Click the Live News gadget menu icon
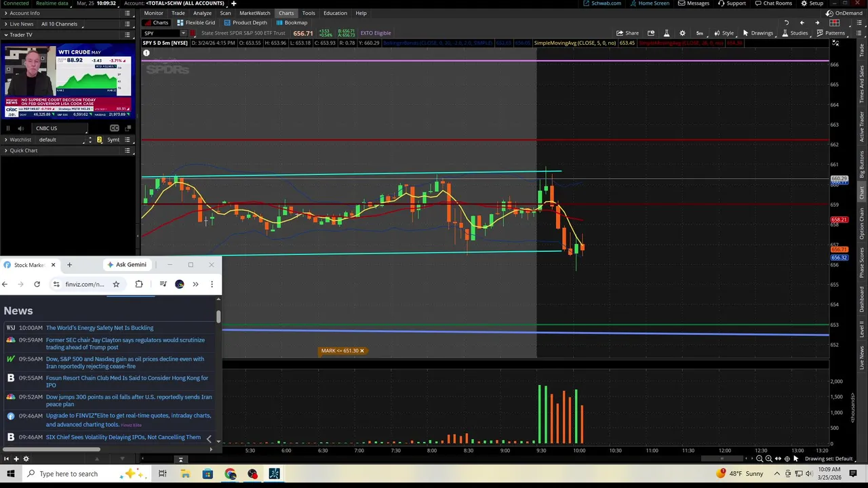Screen dimensions: 868x488 click(127, 24)
